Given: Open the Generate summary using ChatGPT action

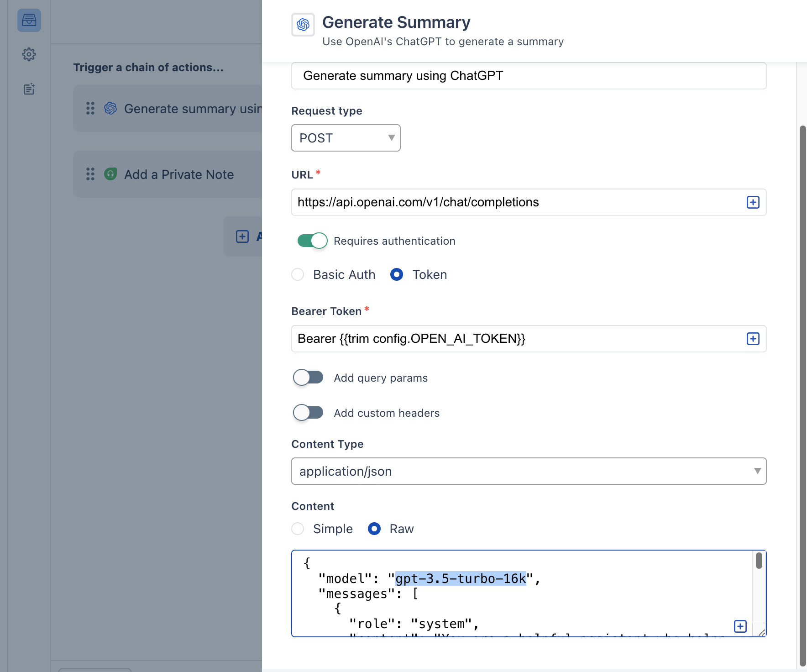Looking at the screenshot, I should point(168,108).
